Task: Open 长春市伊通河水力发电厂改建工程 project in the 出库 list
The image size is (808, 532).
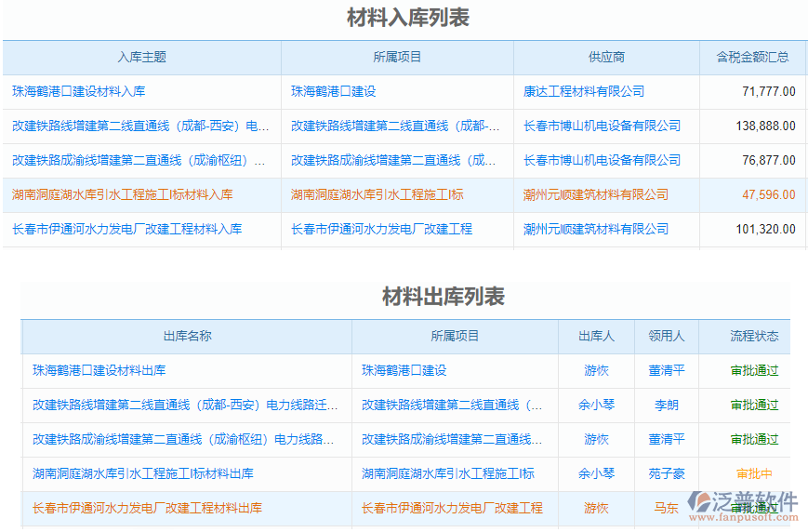Action: pos(452,509)
